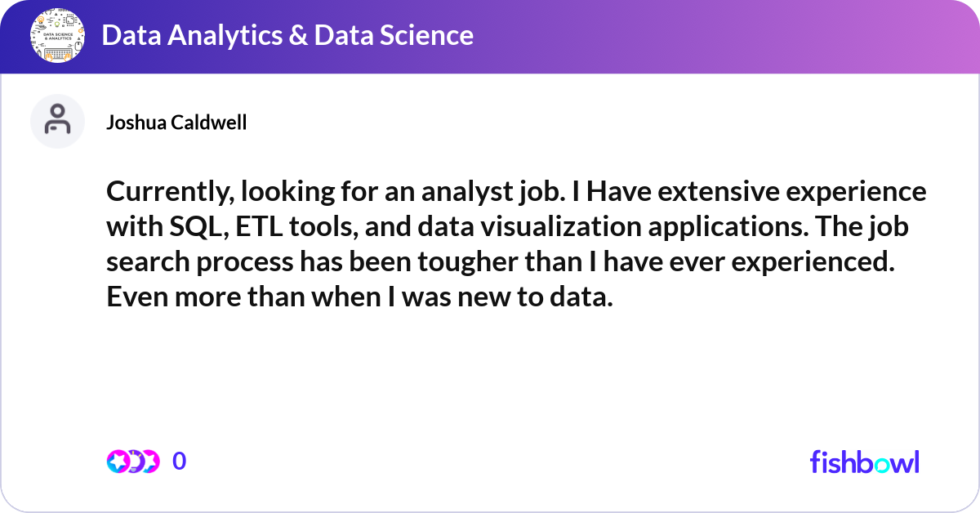
Task: Click the line beginning 'search process has been'
Action: [501, 263]
